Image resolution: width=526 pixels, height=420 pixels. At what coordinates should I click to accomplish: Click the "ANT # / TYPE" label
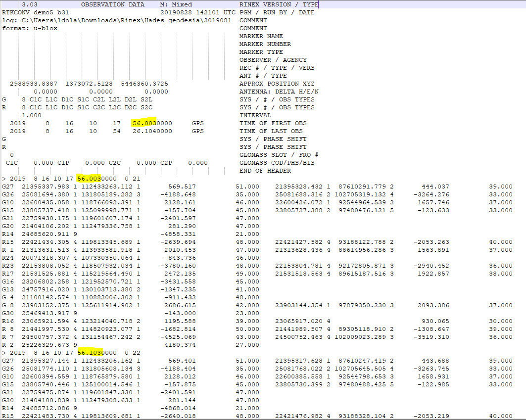click(x=263, y=76)
